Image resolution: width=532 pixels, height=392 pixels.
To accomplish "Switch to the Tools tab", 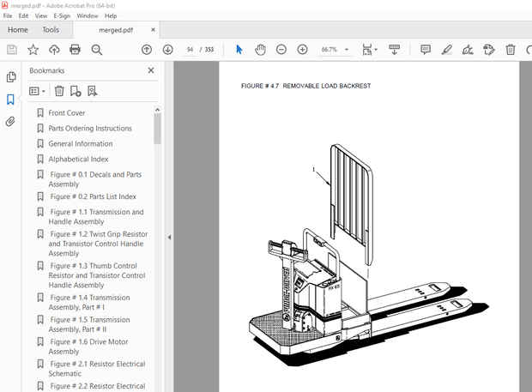I will click(51, 30).
